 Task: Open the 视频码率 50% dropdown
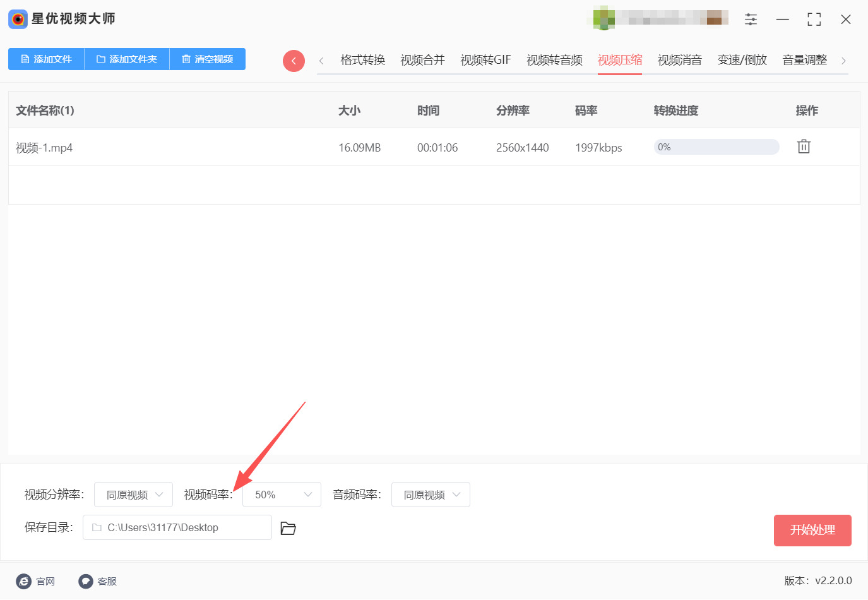(282, 495)
